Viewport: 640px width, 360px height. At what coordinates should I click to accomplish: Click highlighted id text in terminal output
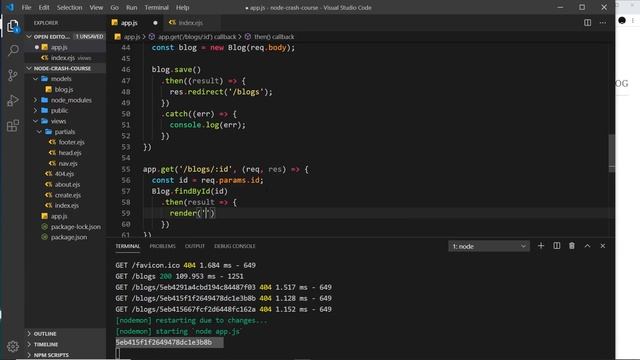click(164, 342)
